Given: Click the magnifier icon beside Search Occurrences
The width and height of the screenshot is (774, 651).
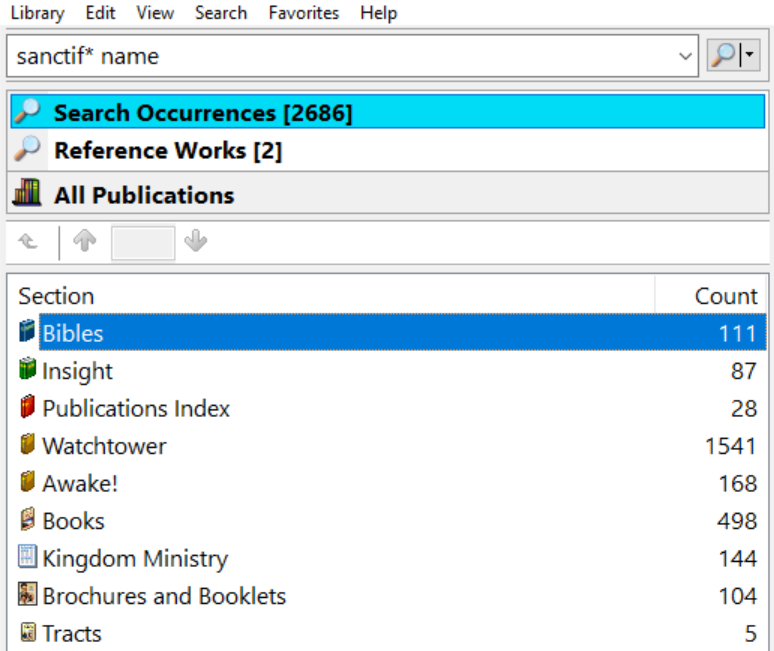Looking at the screenshot, I should tap(28, 111).
